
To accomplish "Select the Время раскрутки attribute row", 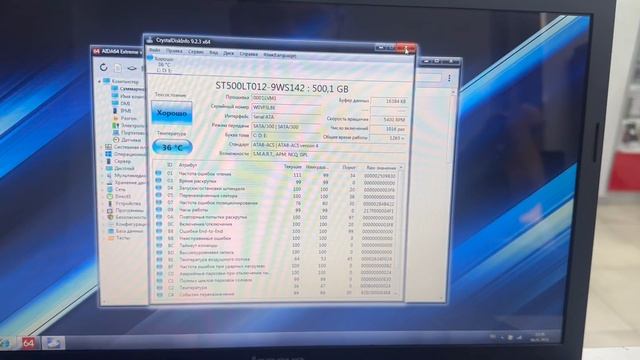I will click(276, 182).
